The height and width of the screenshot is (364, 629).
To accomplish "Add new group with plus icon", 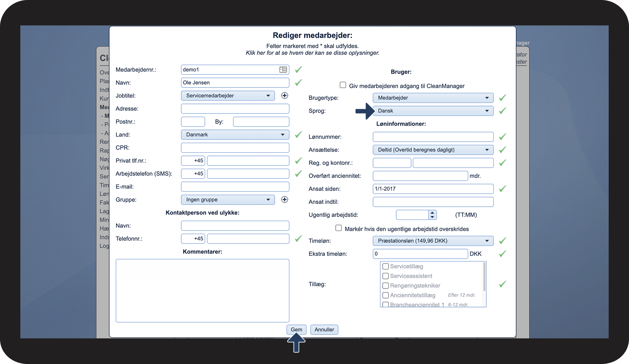I will click(284, 200).
